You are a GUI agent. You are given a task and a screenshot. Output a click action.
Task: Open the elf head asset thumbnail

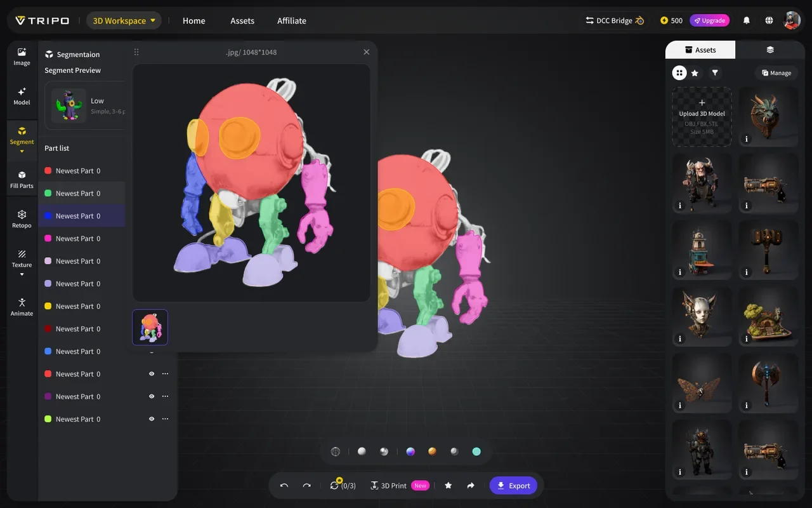click(x=702, y=316)
